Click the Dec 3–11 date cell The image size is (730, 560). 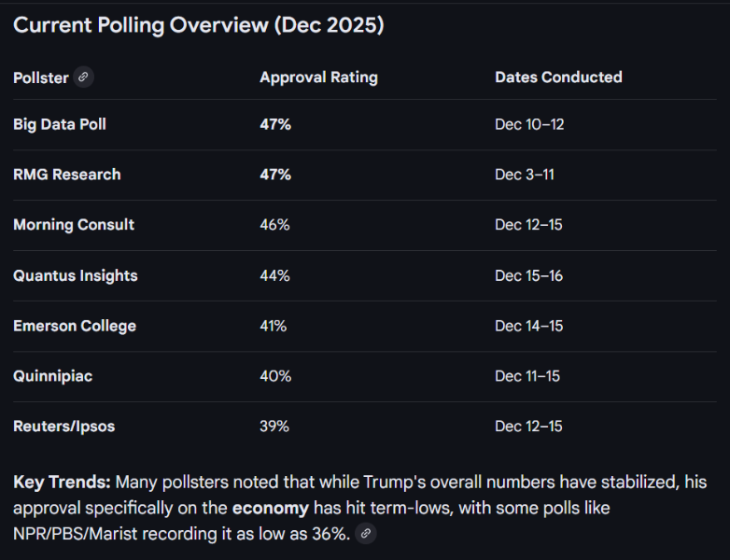pos(525,175)
